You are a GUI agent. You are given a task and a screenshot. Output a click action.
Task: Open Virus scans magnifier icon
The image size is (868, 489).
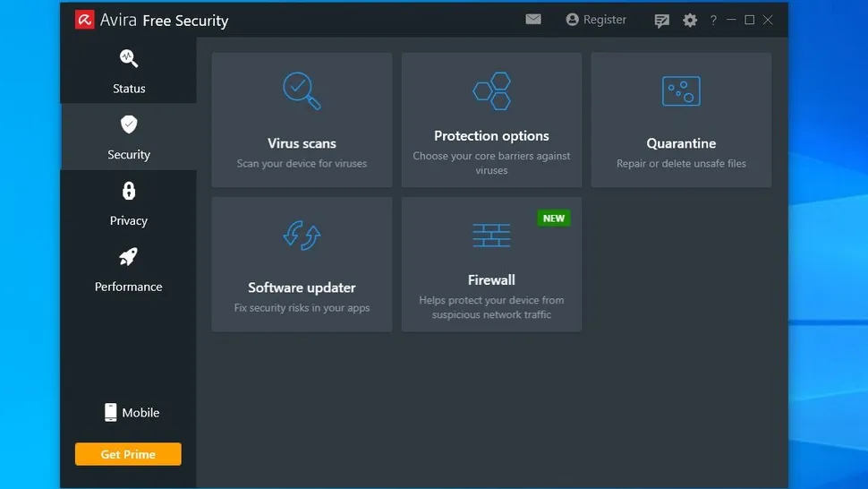coord(302,90)
